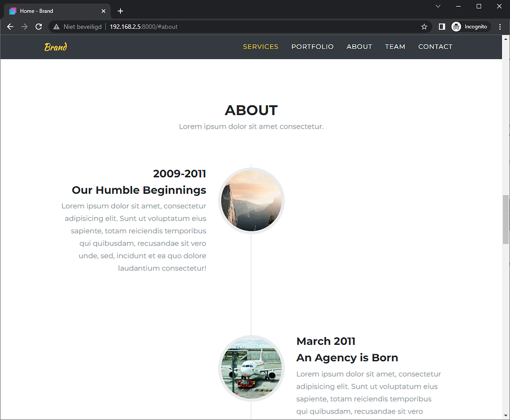Open a new browser tab
510x420 pixels.
point(120,10)
